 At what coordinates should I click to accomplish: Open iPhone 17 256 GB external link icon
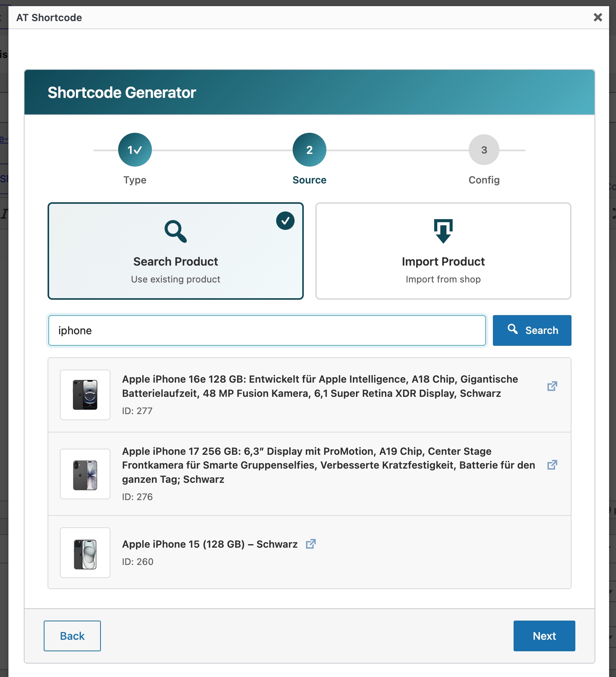(x=552, y=465)
